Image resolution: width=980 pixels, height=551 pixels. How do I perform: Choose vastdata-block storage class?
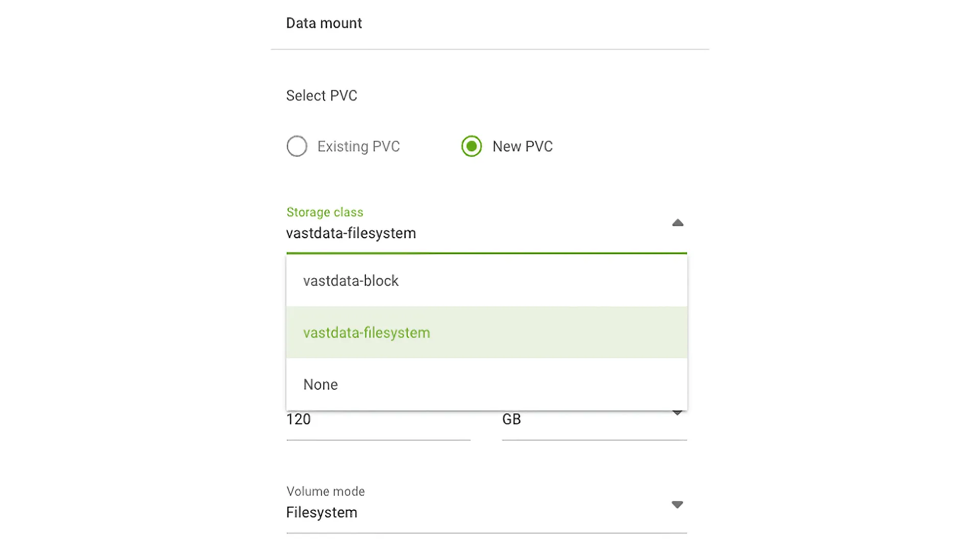click(x=351, y=281)
